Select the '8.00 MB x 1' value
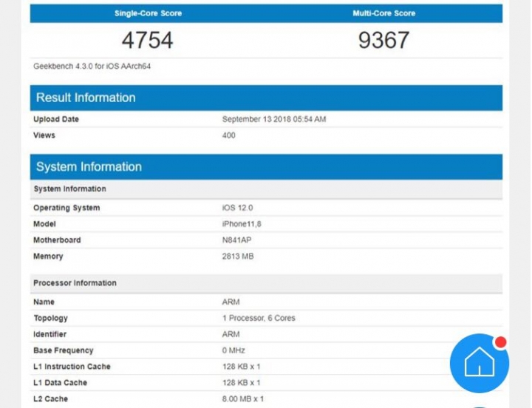Screen dimensions: 532x408 [x=243, y=399]
